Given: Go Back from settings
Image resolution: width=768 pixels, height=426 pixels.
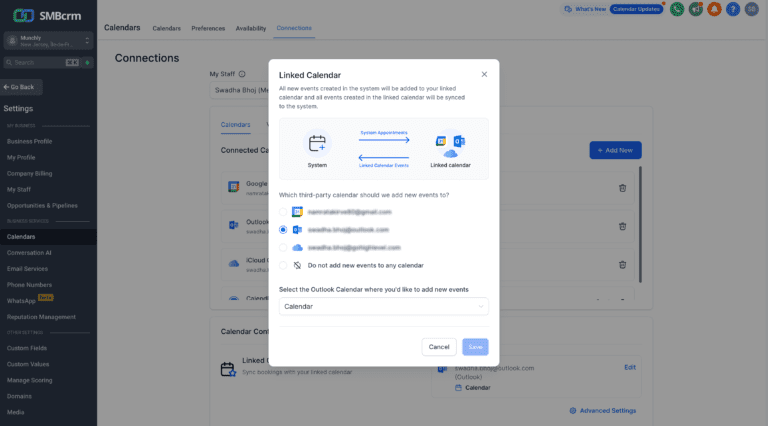Looking at the screenshot, I should pyautogui.click(x=21, y=87).
